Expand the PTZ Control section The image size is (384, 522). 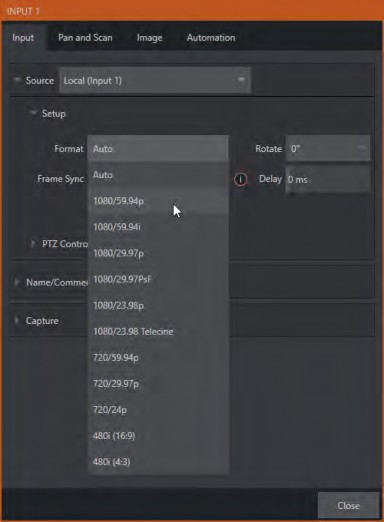[x=33, y=244]
